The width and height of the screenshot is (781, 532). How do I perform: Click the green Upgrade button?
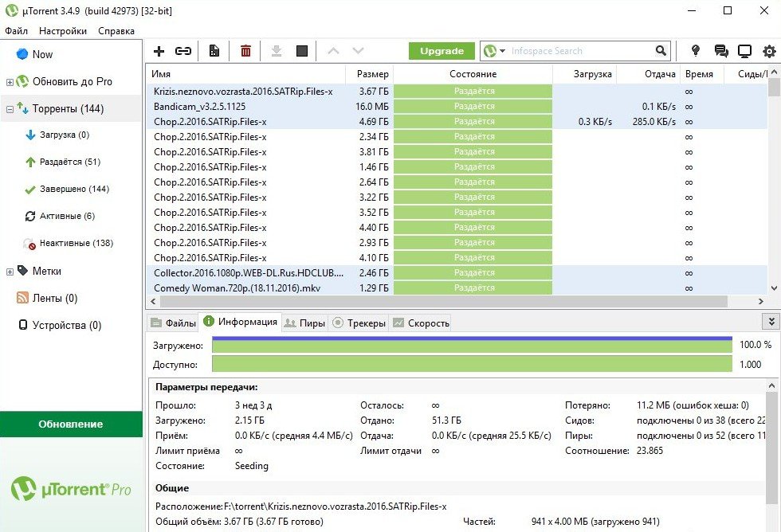442,51
